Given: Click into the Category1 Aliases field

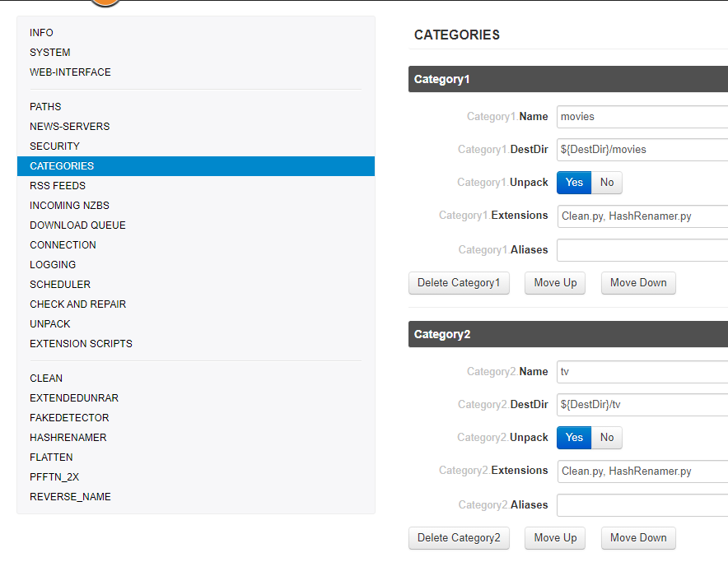Looking at the screenshot, I should pos(642,250).
